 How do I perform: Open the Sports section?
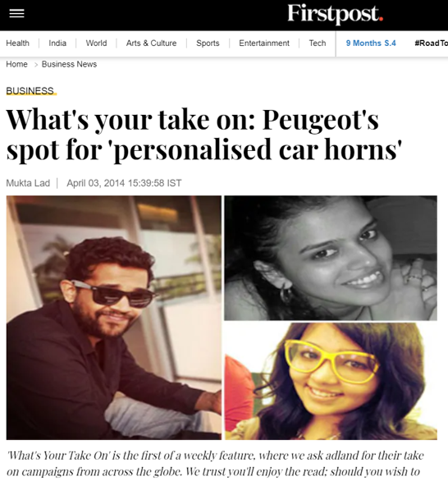pos(208,44)
